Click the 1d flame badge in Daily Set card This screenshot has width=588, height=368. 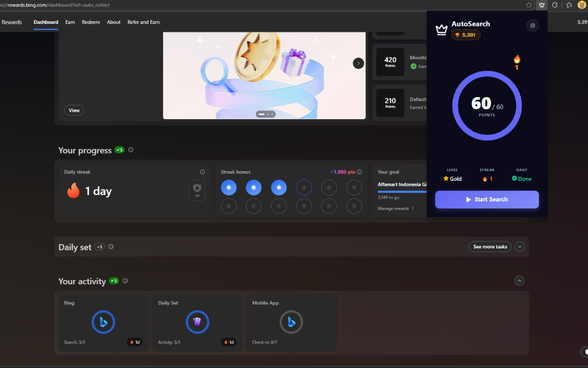pos(229,342)
